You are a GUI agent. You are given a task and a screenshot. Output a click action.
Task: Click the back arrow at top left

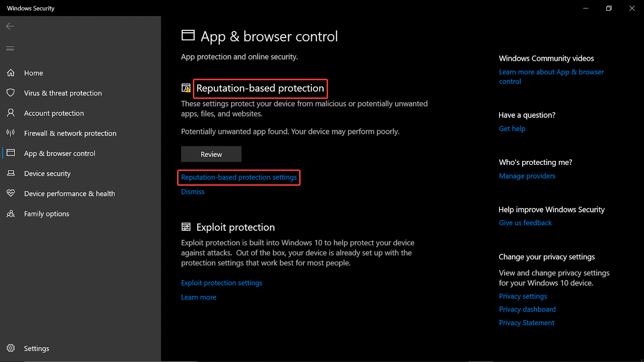[x=10, y=26]
